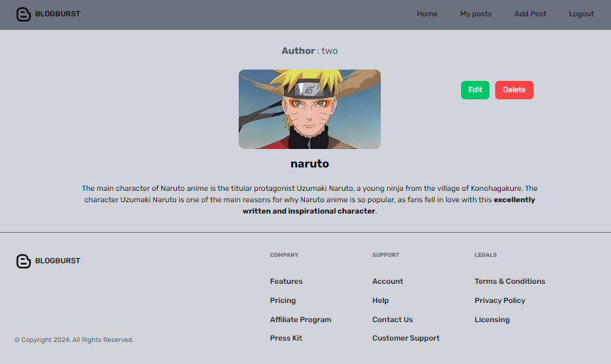Click the BLOGBURST text in the footer

tap(58, 261)
